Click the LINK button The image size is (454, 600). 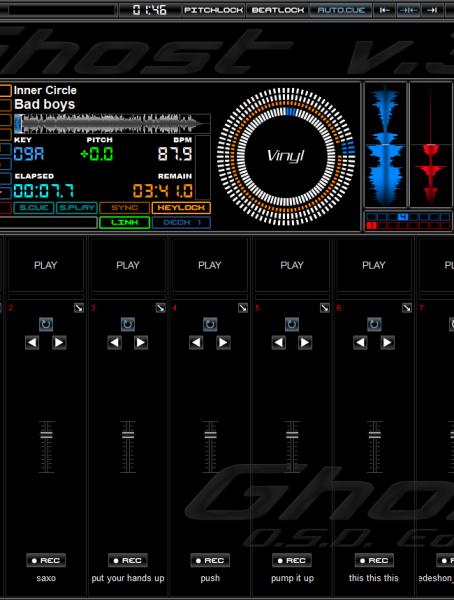point(125,222)
